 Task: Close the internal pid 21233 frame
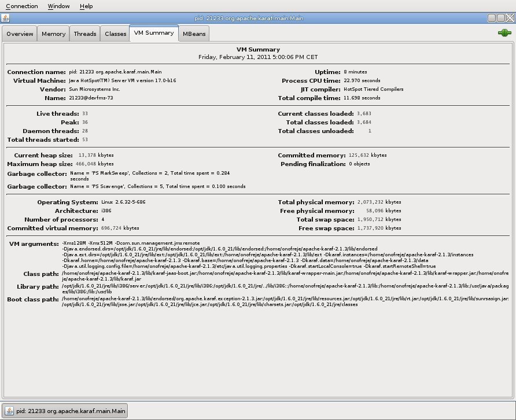pos(510,18)
